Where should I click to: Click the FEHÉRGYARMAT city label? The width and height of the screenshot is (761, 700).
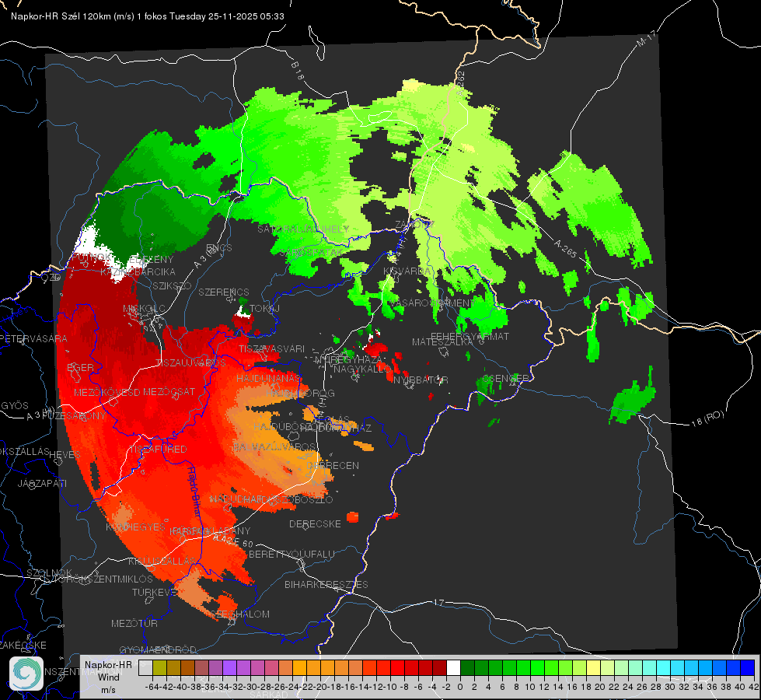pos(470,336)
